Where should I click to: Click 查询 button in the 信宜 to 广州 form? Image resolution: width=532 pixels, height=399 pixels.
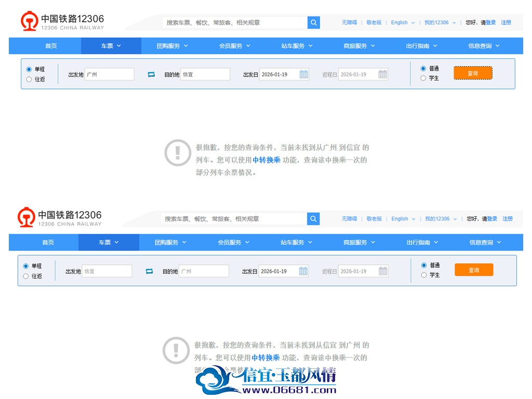[474, 270]
